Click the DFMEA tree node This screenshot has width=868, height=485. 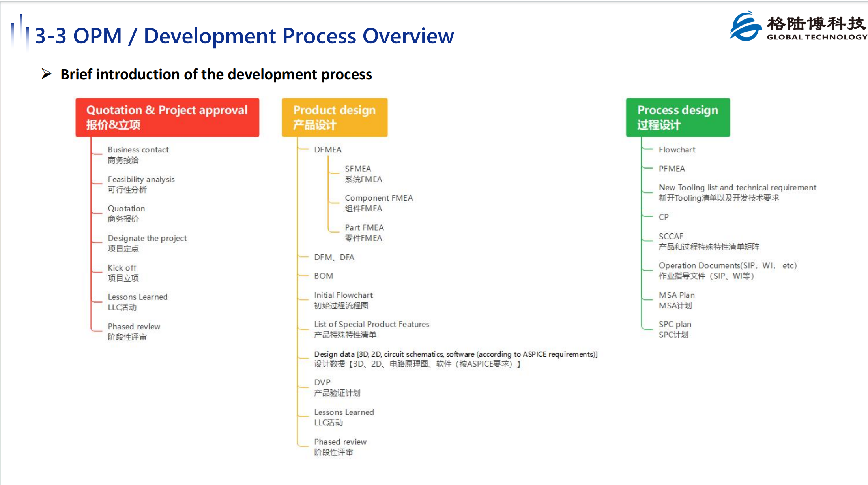(327, 150)
